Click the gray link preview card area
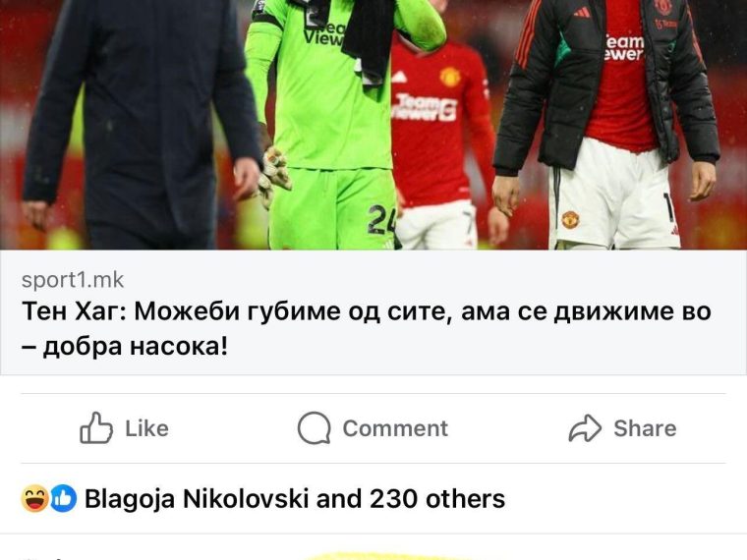 pos(373,312)
